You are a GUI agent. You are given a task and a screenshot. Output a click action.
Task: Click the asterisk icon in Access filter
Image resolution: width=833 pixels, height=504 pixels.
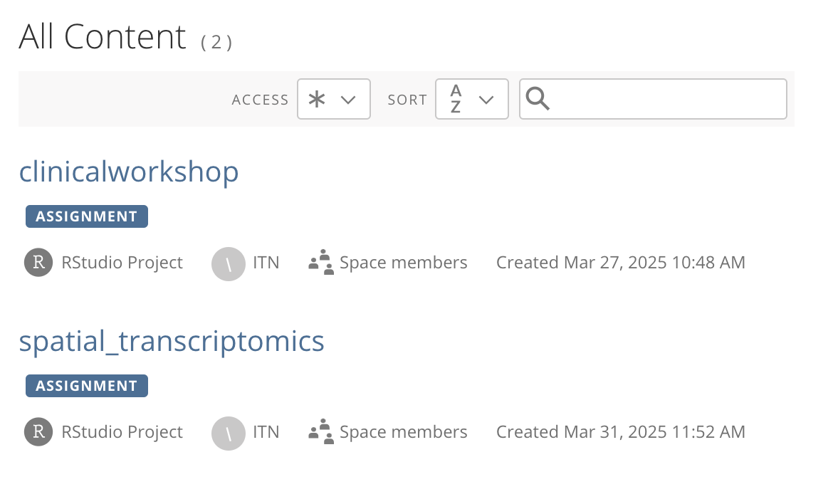(x=317, y=100)
